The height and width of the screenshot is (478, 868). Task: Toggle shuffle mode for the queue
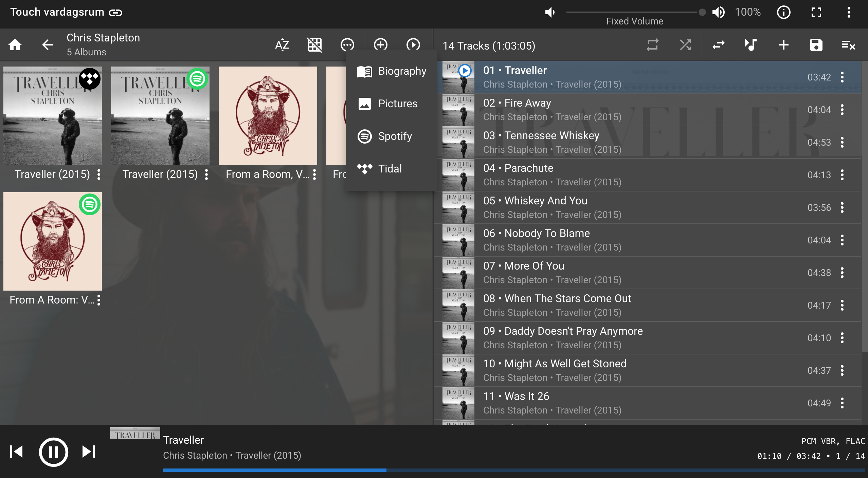[x=685, y=45]
